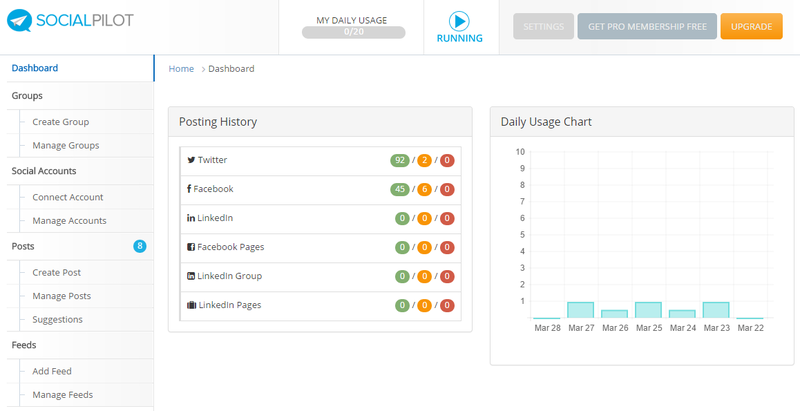Image resolution: width=800 pixels, height=411 pixels.
Task: Click Facebook green badge 45
Action: click(399, 190)
